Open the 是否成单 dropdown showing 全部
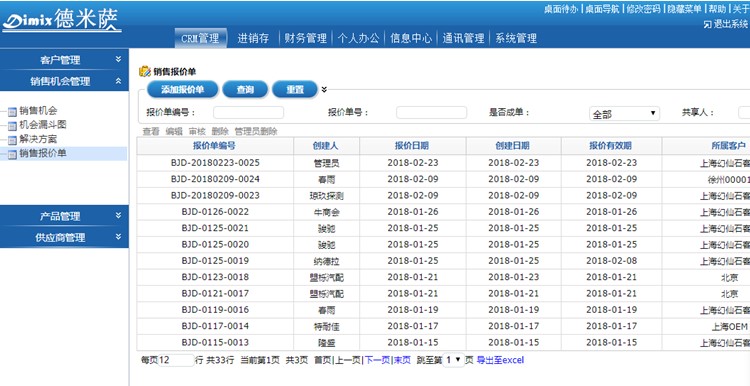The image size is (750, 386). [624, 114]
